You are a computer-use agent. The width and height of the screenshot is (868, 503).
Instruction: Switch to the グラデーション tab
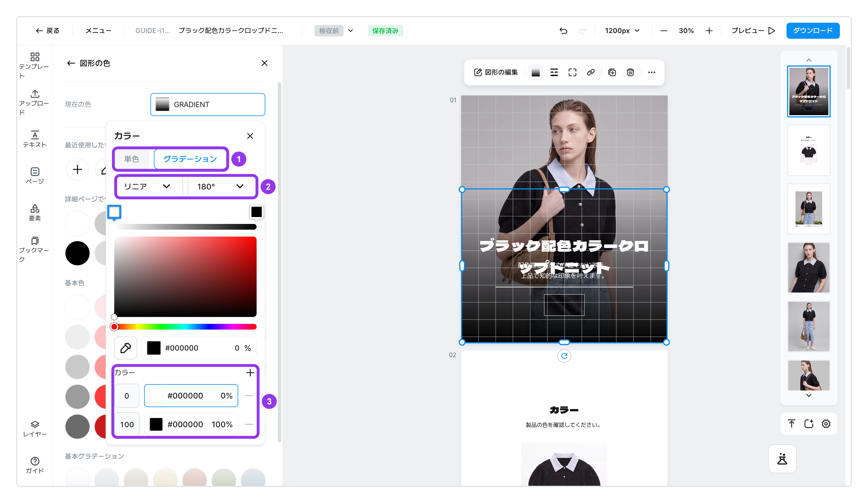click(190, 159)
